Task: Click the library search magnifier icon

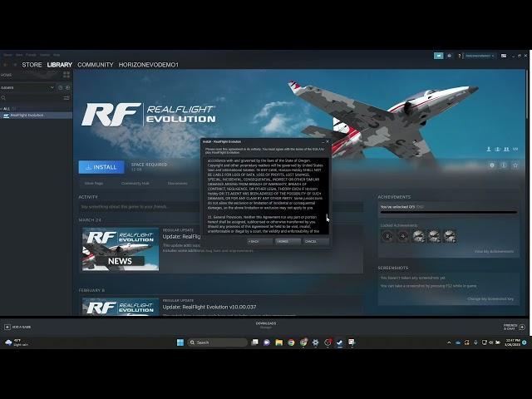Action: (3, 98)
